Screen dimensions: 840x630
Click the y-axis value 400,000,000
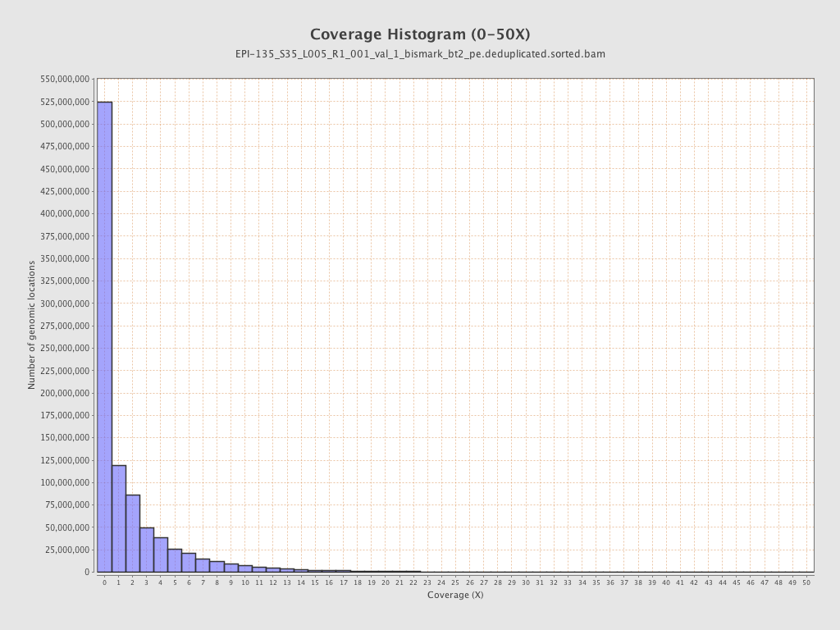pos(65,213)
